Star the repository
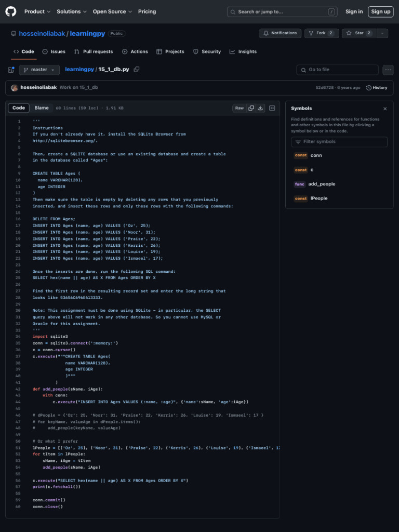Viewport: 399px width, 532px height. 359,33
